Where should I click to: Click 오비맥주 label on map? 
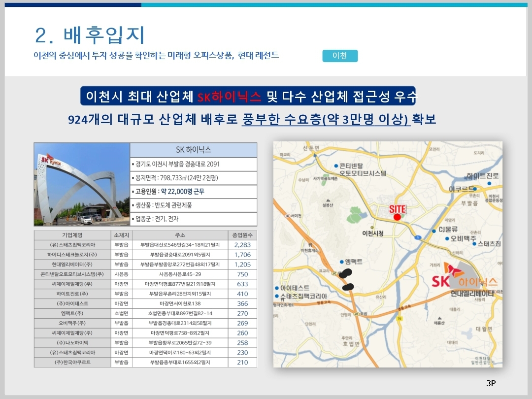[x=463, y=238]
